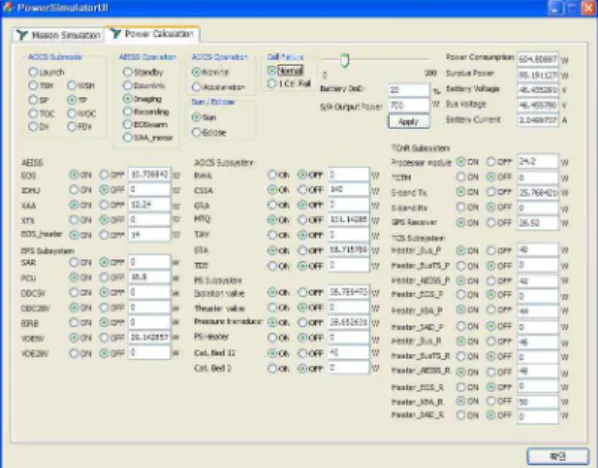The image size is (598, 468).
Task: Turn the STA row OFF
Action: click(x=302, y=251)
